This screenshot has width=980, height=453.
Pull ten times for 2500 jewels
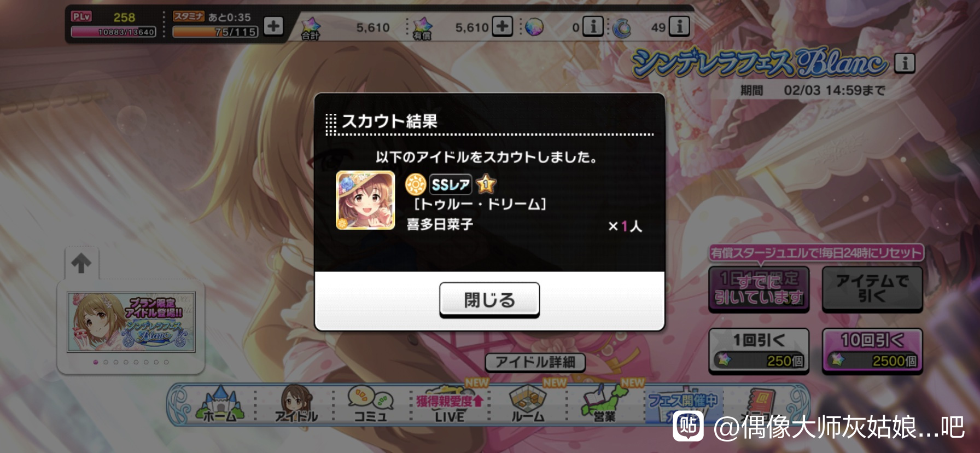(872, 351)
